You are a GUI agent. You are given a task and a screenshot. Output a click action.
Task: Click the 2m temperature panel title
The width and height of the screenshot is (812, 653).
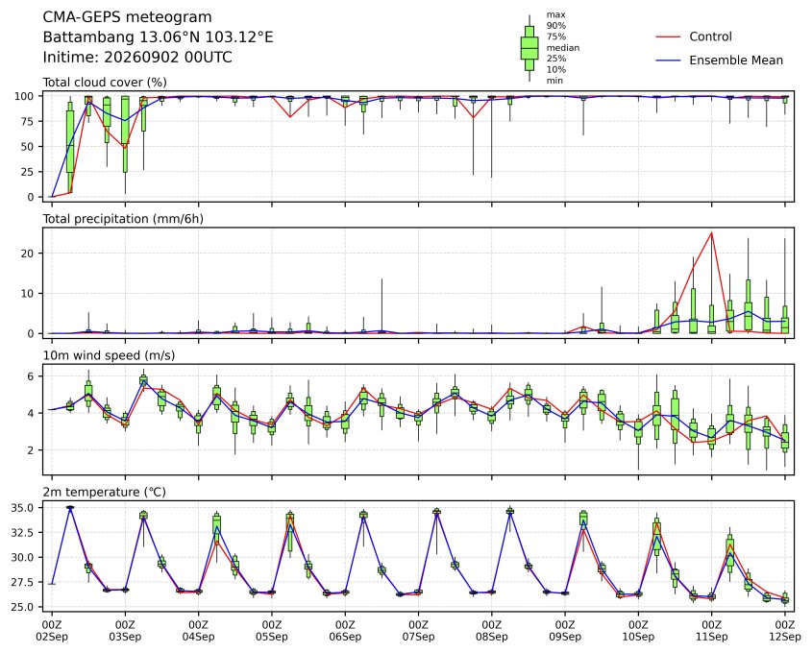coord(104,492)
